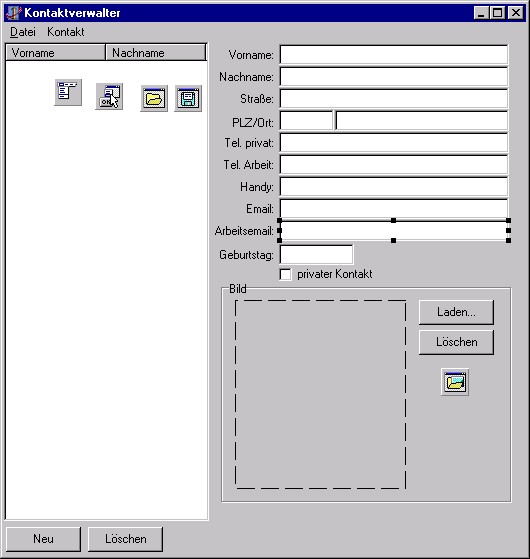This screenshot has height=559, width=530.
Task: Select the picture dialog icon below Löschen
Action: coord(455,382)
